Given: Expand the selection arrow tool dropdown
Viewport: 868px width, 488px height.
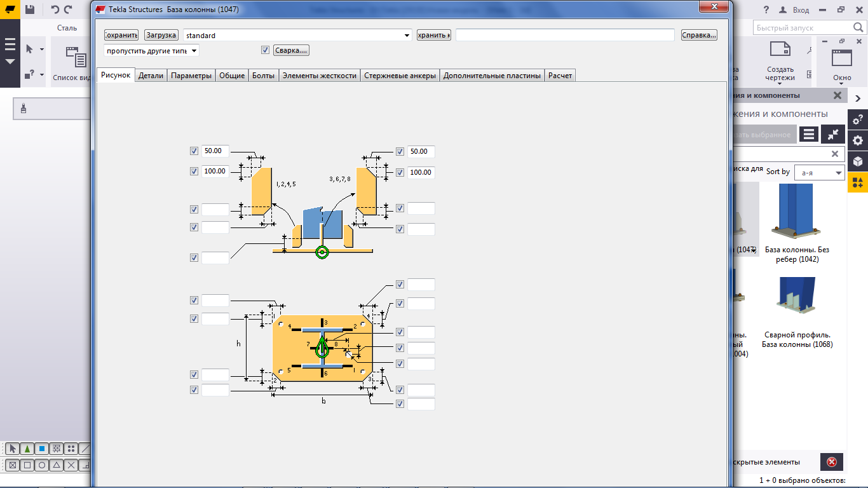Looking at the screenshot, I should (42, 49).
